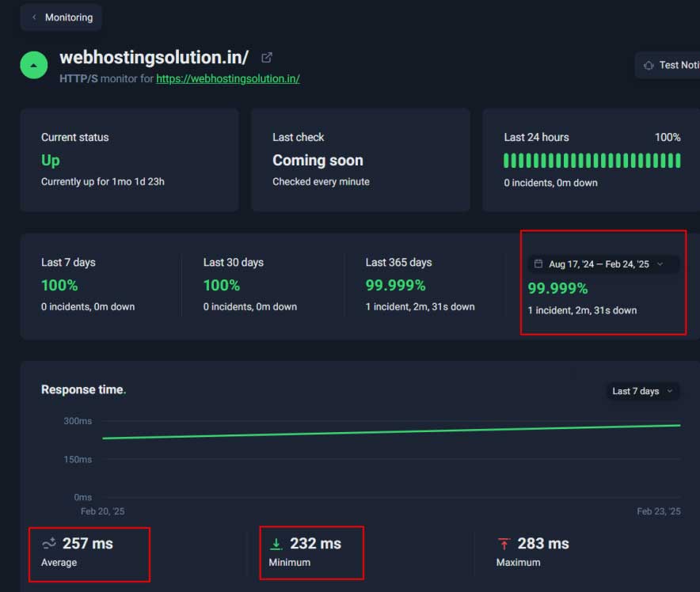Click '0 incidents, 0m down' under Last 24 hours
This screenshot has height=592, width=700.
[550, 183]
